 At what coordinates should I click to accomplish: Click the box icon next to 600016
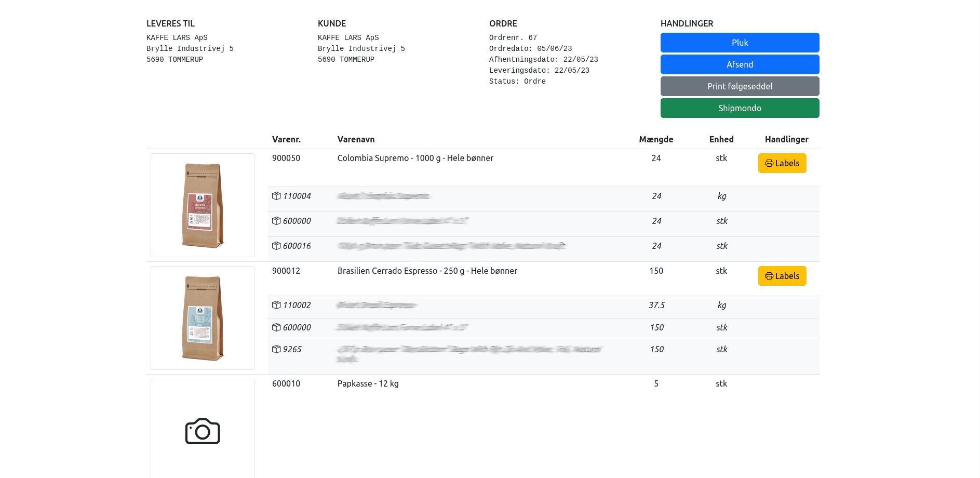[x=276, y=246]
